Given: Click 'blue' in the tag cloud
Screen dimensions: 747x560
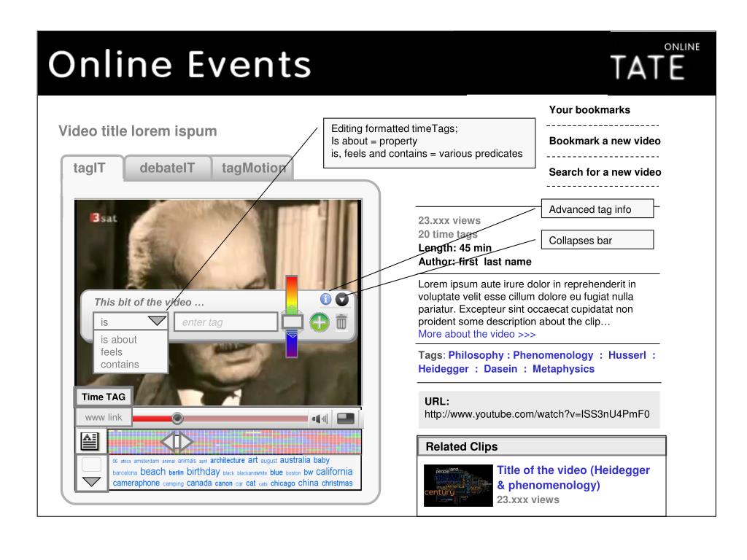Looking at the screenshot, I should pos(276,472).
